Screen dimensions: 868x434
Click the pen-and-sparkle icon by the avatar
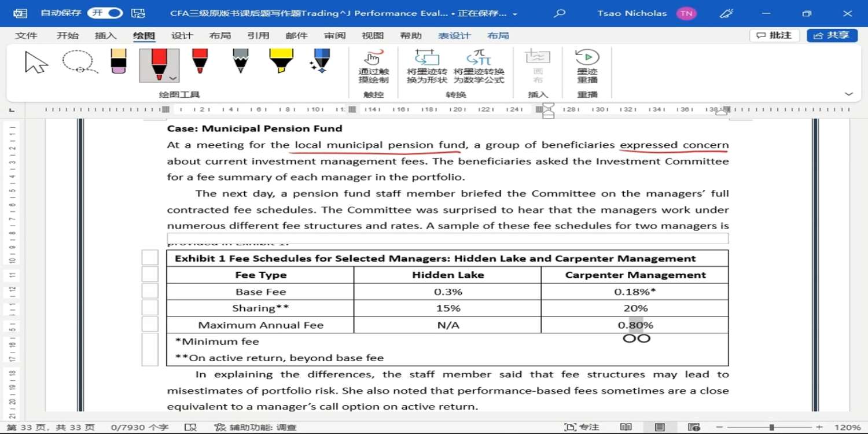pyautogui.click(x=727, y=13)
